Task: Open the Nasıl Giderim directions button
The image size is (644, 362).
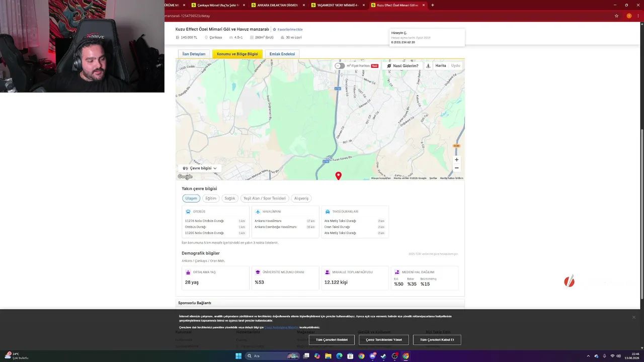Action: pos(403,66)
